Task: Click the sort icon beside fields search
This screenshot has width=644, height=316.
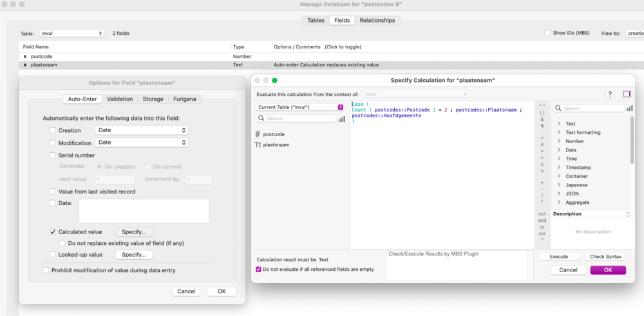Action: pyautogui.click(x=342, y=119)
